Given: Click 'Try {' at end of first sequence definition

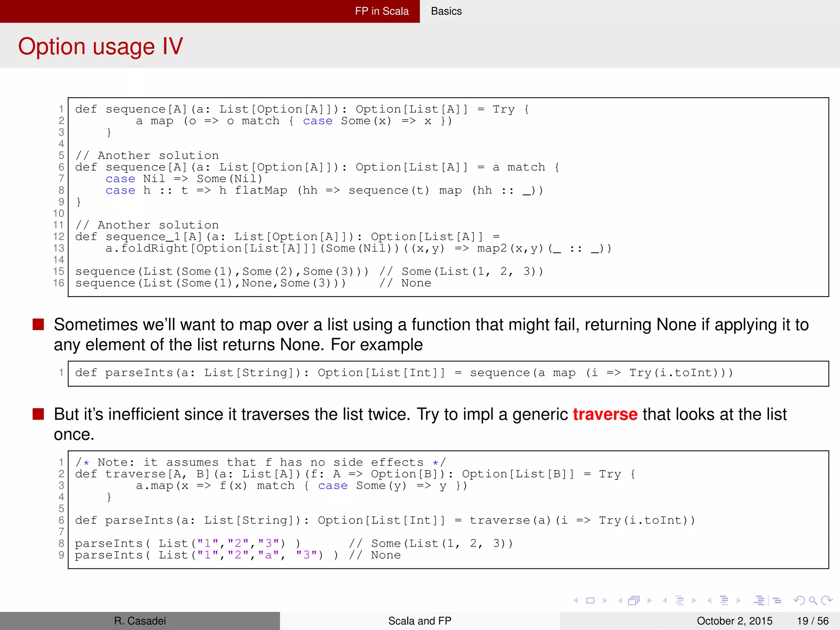Looking at the screenshot, I should click(x=511, y=109).
